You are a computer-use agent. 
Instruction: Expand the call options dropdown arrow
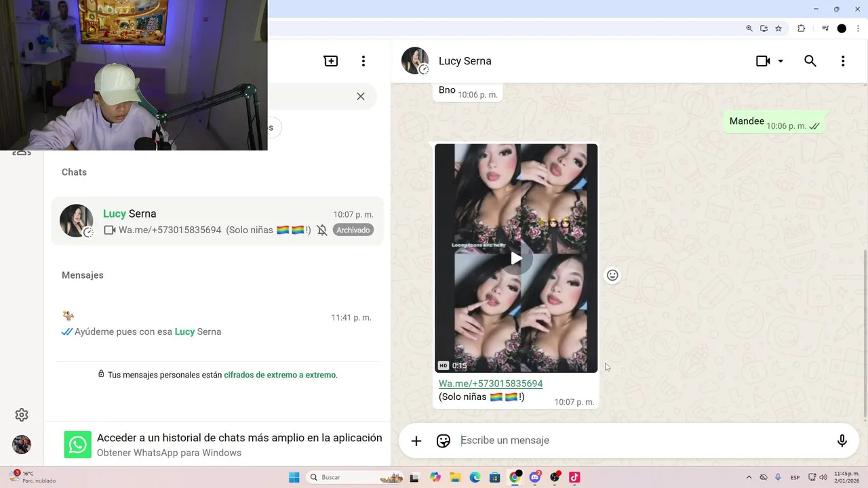[x=781, y=61]
